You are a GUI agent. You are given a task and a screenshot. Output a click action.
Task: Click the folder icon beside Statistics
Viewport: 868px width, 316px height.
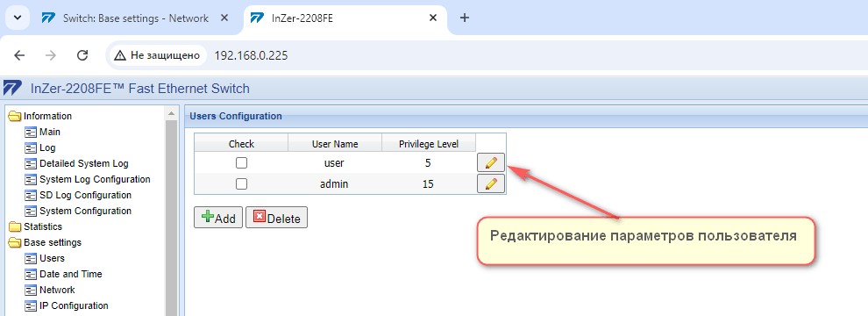point(14,226)
